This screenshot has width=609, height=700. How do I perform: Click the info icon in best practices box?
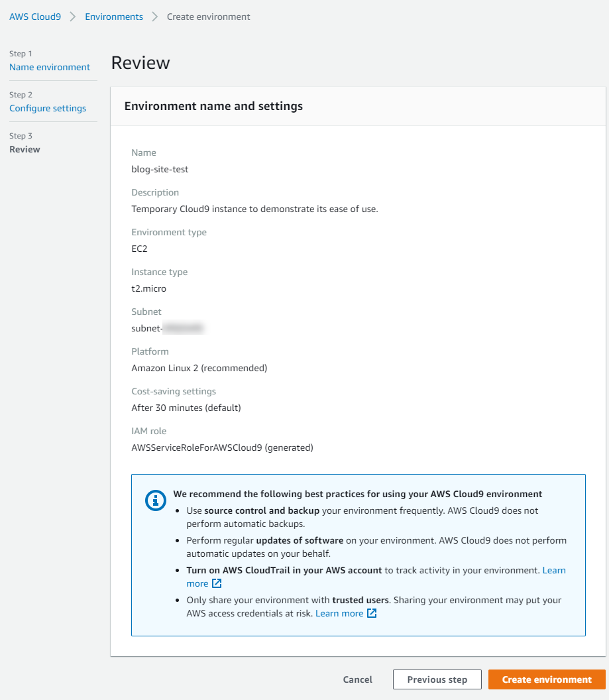155,500
